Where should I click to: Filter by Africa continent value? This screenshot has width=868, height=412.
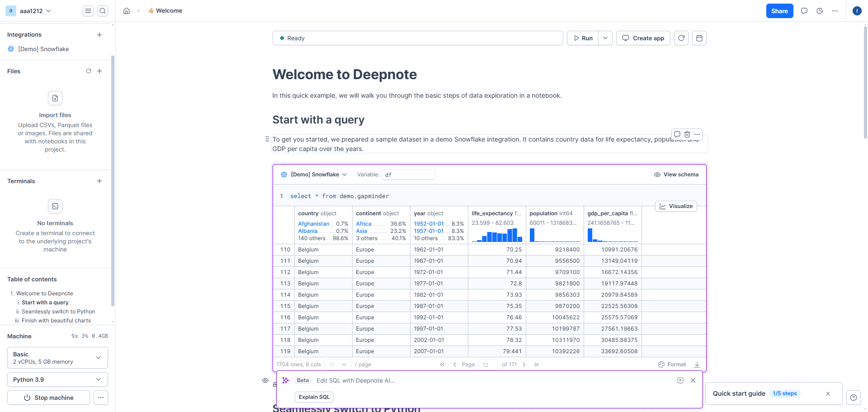[363, 224]
